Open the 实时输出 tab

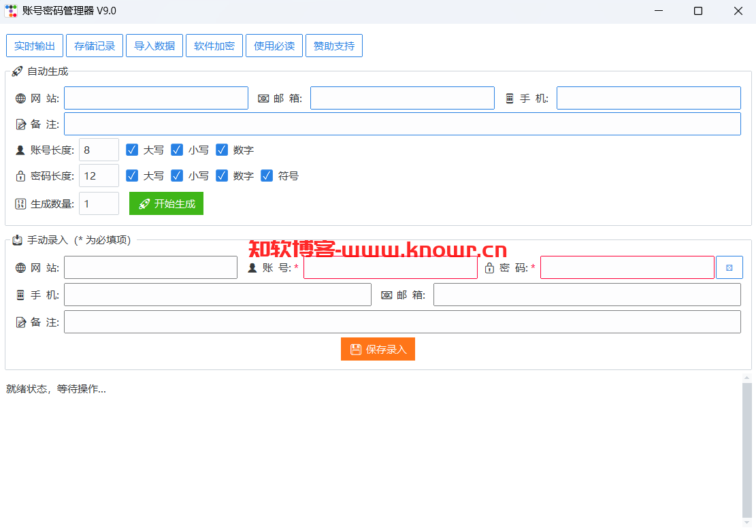pyautogui.click(x=35, y=46)
